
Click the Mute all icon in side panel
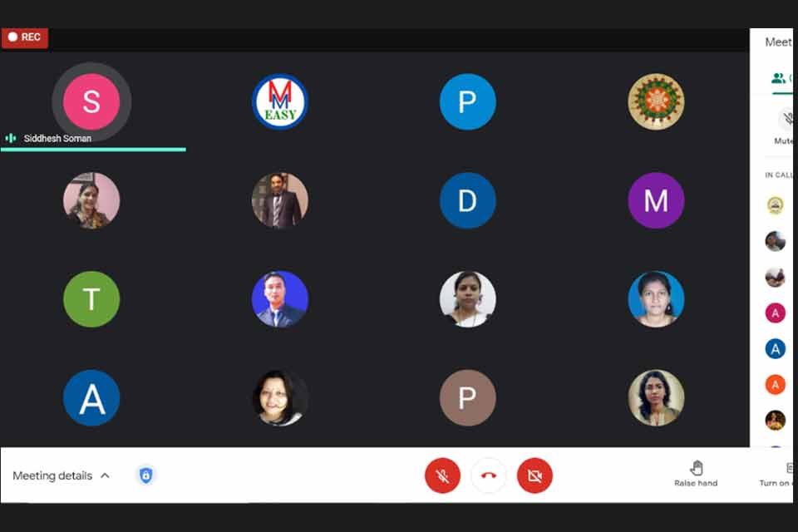[787, 120]
